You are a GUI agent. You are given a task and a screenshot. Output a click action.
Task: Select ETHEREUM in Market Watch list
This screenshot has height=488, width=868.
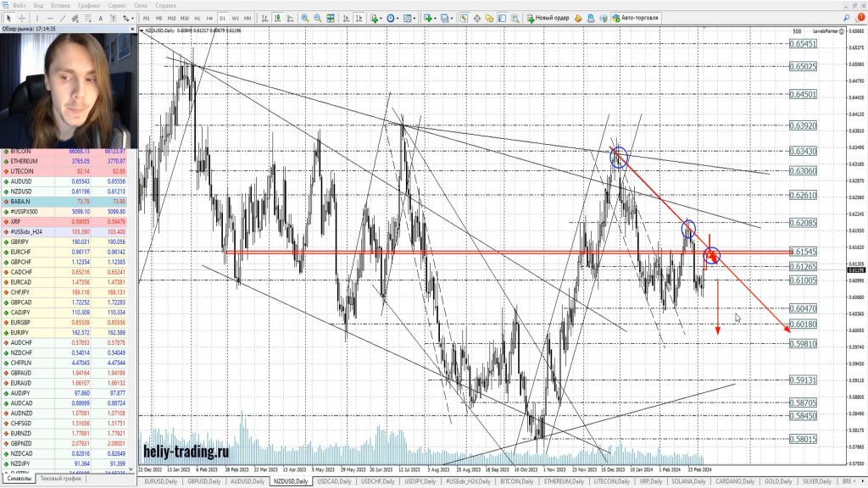coord(25,161)
